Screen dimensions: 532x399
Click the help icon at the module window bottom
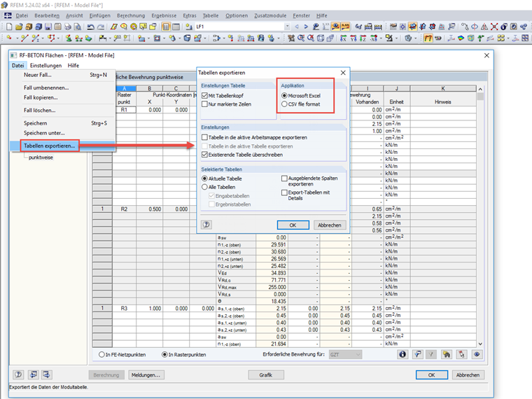tap(18, 375)
